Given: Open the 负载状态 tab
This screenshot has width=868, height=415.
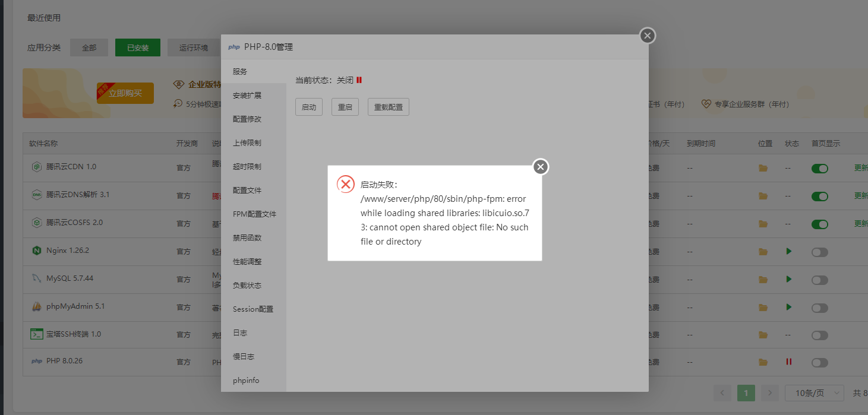Looking at the screenshot, I should click(254, 285).
